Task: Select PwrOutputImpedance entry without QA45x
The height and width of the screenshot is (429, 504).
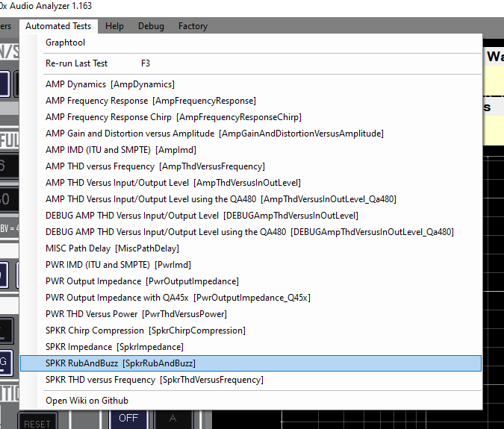Action: [x=251, y=281]
